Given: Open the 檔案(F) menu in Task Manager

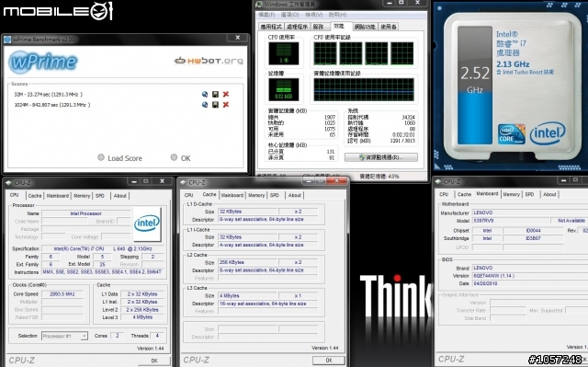Looking at the screenshot, I should pyautogui.click(x=266, y=15).
